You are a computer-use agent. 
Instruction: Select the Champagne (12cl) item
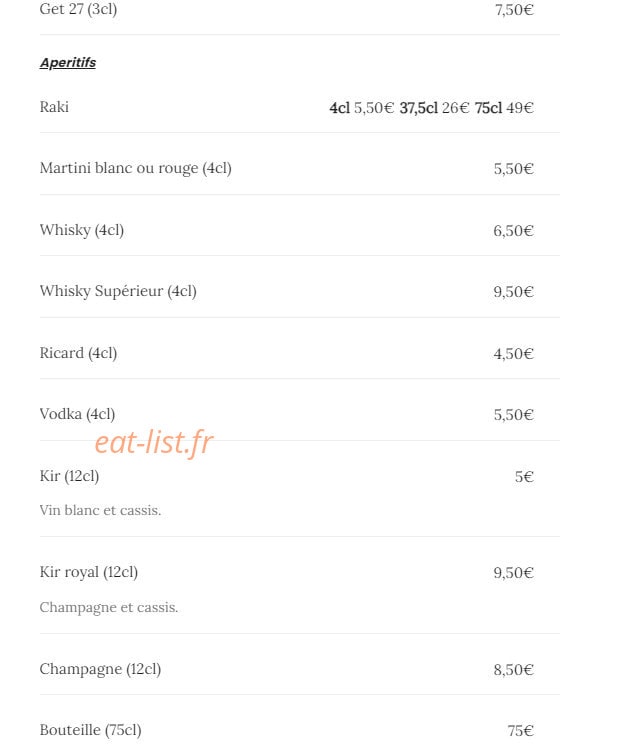(101, 669)
